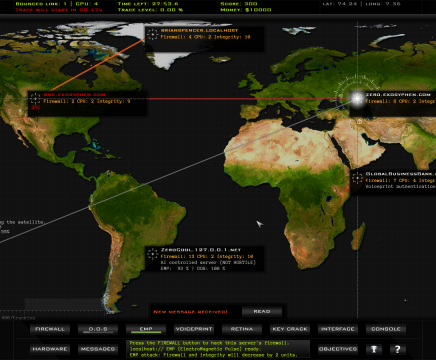
Task: Click the Bounced Link and CPU status
Action: pyautogui.click(x=57, y=4)
